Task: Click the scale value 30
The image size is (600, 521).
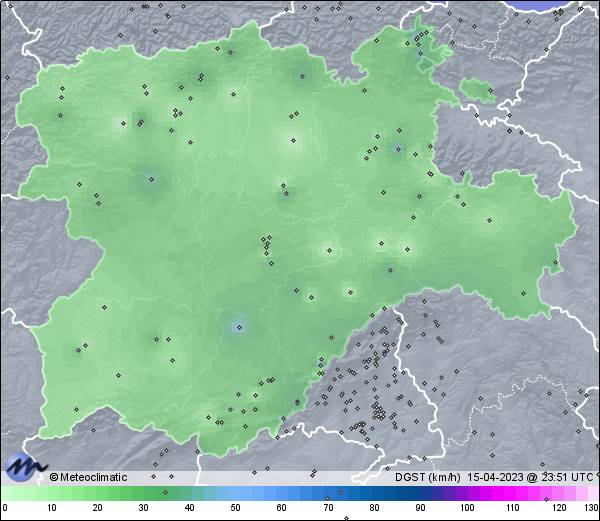Action: tap(143, 508)
